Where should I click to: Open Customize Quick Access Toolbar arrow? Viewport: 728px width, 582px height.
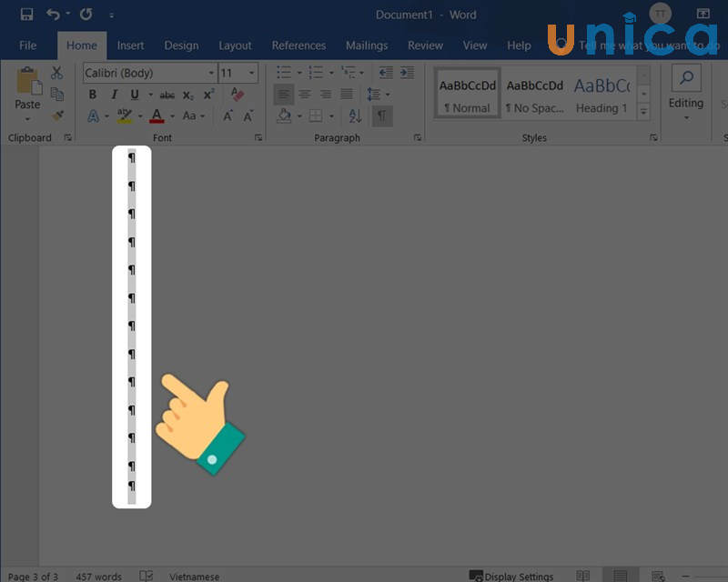[x=111, y=15]
